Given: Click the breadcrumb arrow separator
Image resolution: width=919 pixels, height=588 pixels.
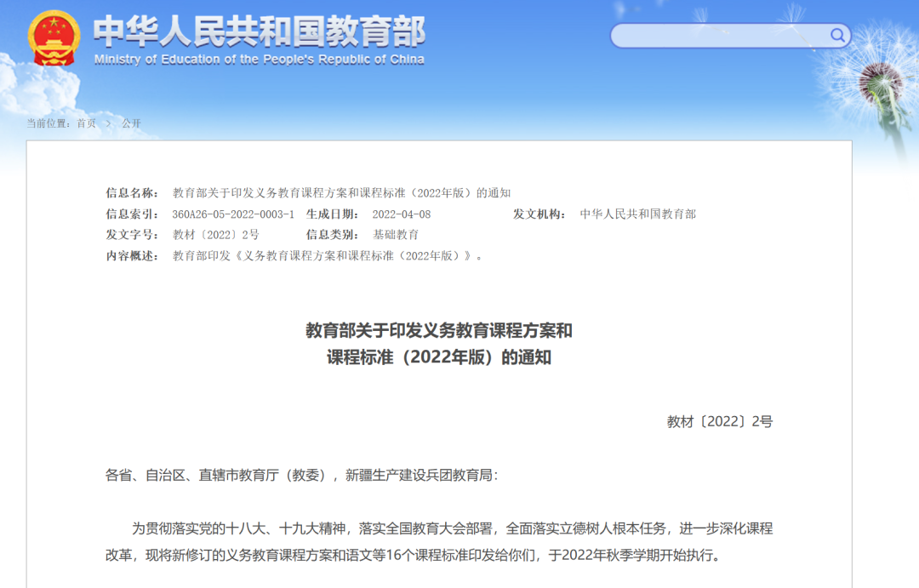Looking at the screenshot, I should point(109,123).
